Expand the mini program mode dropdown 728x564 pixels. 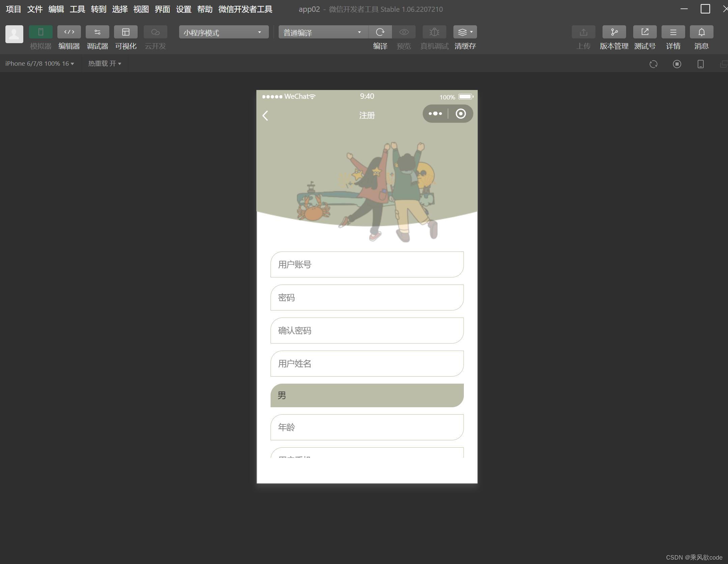point(223,32)
